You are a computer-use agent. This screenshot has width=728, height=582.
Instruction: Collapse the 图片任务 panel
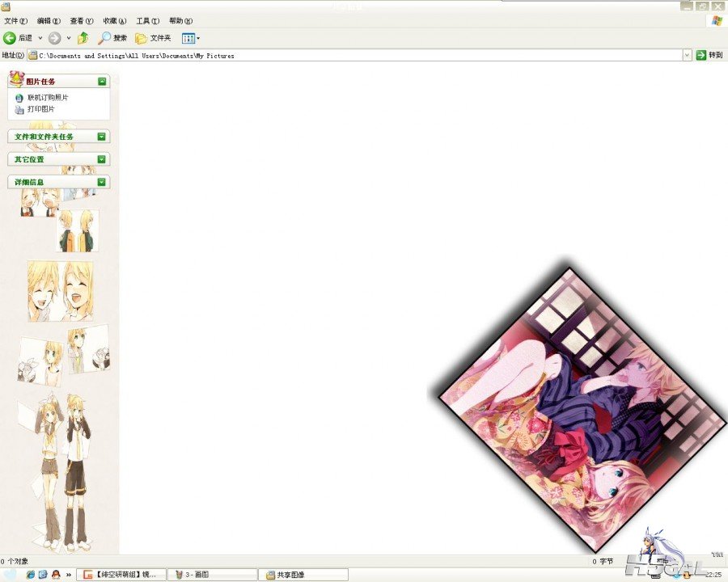pyautogui.click(x=102, y=82)
